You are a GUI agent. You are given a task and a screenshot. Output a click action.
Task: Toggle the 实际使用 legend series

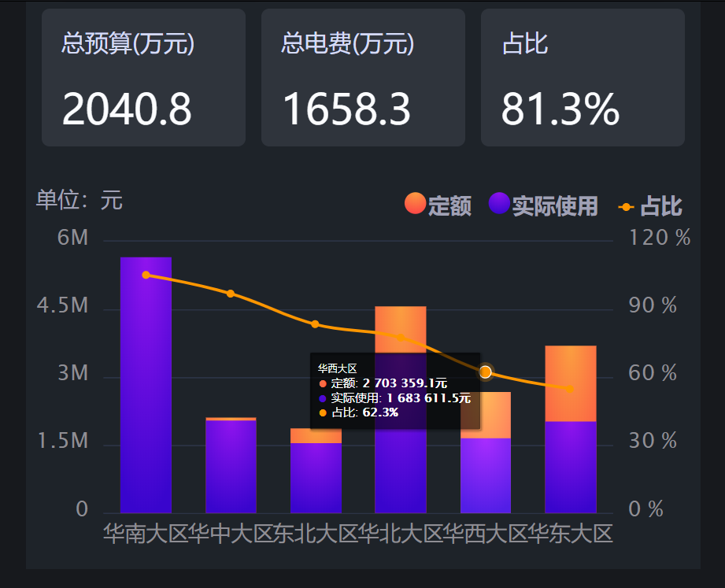[543, 205]
